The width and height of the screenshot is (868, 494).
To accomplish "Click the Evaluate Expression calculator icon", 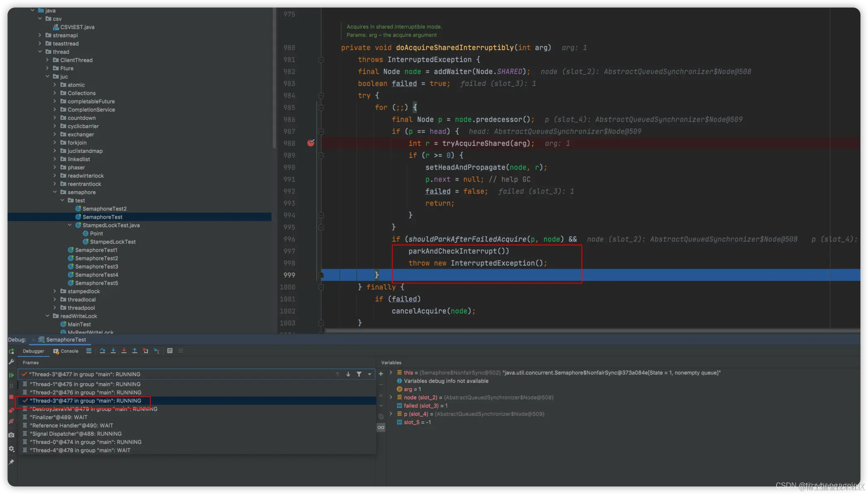I will (x=170, y=351).
